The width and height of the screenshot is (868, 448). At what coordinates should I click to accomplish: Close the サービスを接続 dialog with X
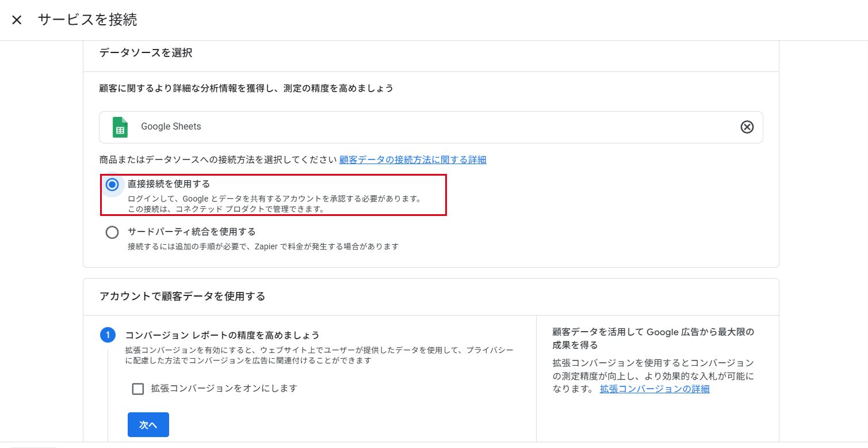[x=17, y=20]
